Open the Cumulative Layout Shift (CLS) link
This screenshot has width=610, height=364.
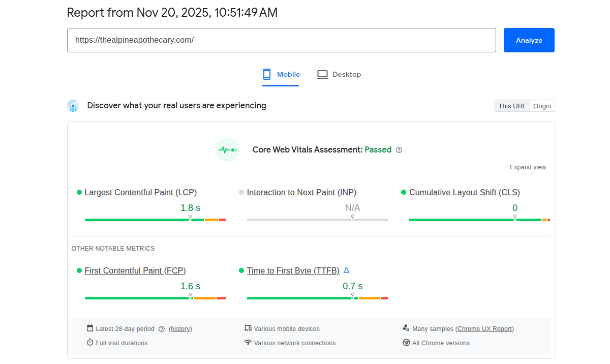pyautogui.click(x=464, y=192)
